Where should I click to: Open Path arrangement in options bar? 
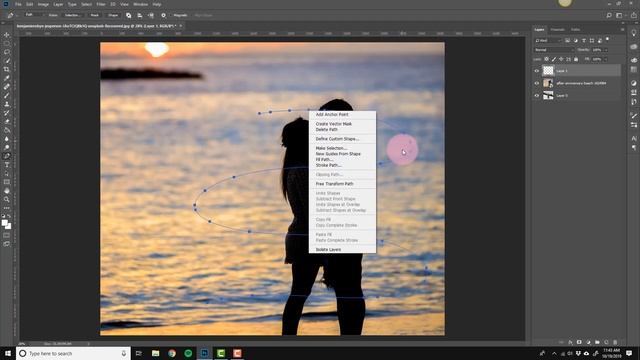tap(151, 15)
